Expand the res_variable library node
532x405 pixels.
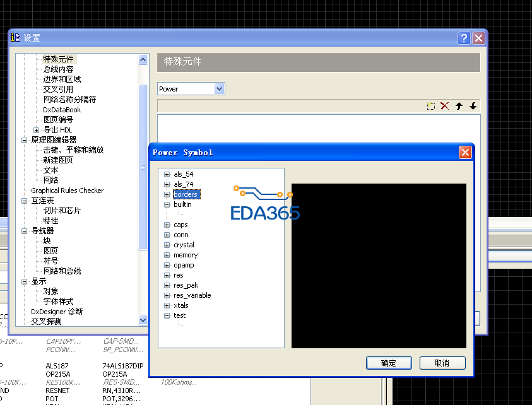(167, 295)
